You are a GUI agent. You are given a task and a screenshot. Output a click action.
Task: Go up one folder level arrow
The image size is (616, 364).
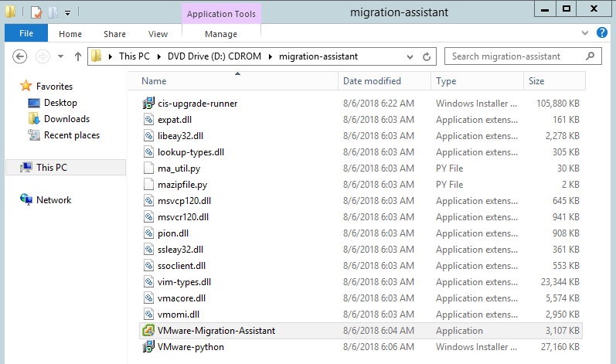[x=78, y=56]
